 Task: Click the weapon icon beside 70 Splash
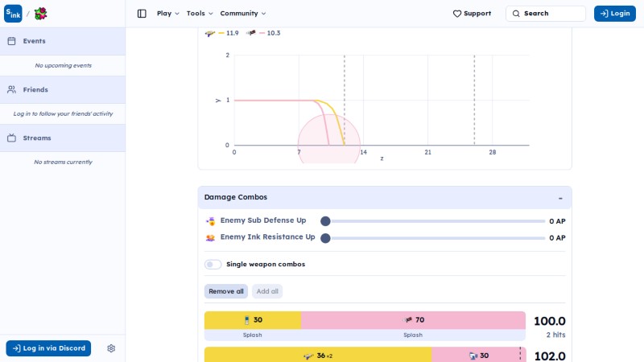tap(408, 320)
